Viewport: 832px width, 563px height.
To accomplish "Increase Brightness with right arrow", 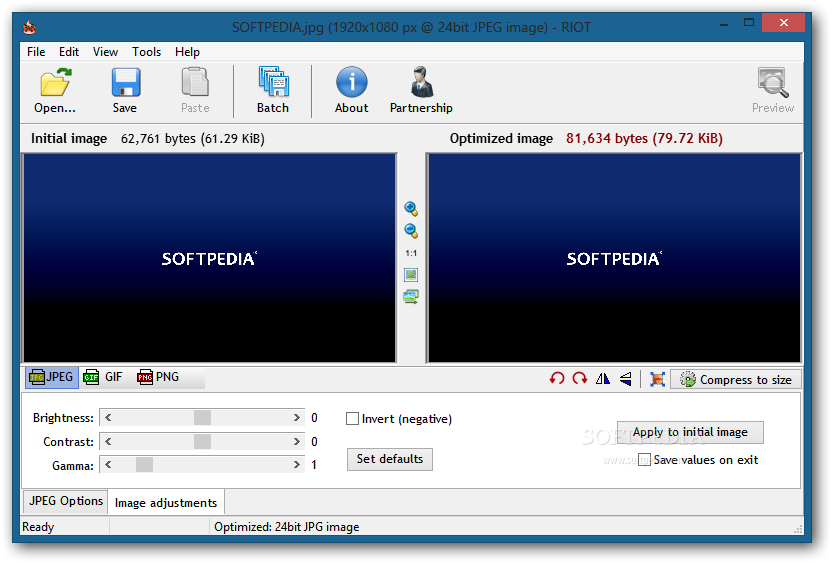I will coord(297,418).
